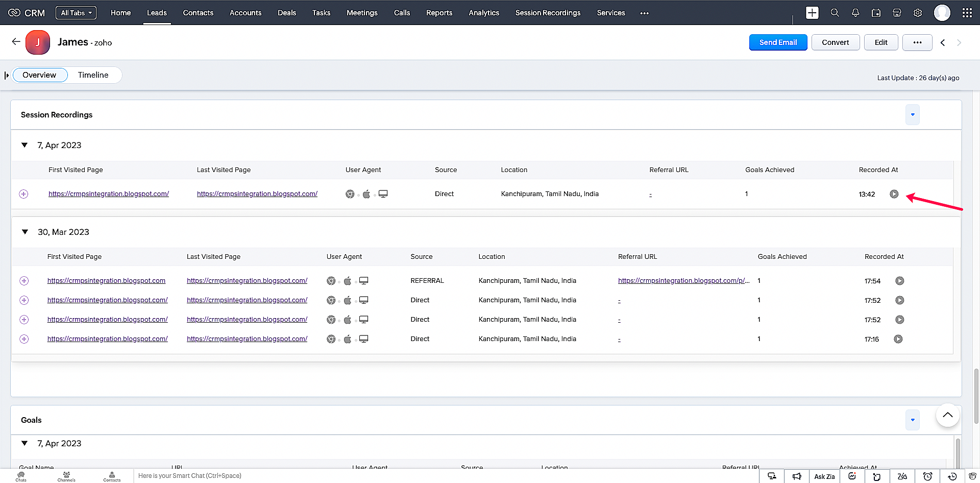Click the plus create-new icon in header
980x483 pixels.
click(x=812, y=13)
